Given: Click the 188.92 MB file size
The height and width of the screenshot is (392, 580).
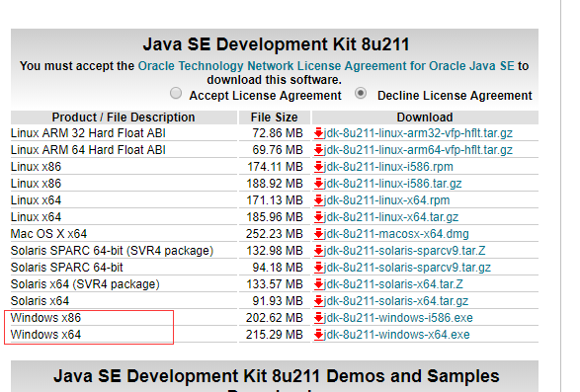Looking at the screenshot, I should click(275, 184).
